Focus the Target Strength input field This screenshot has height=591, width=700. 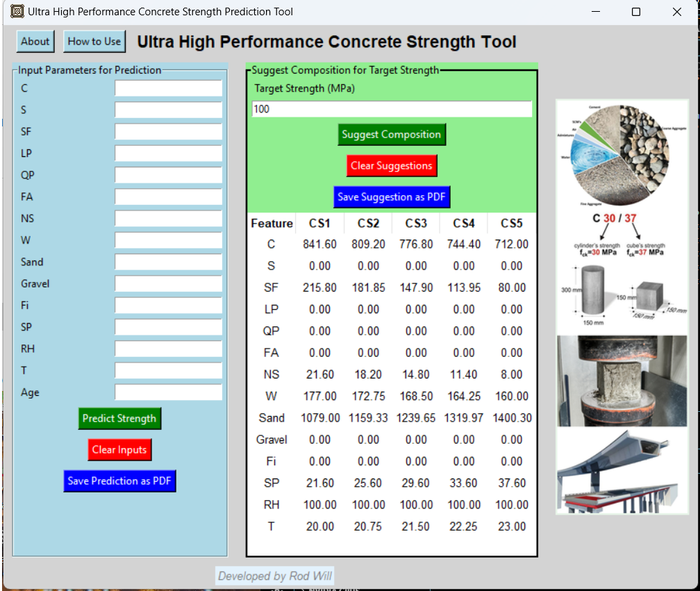pos(392,109)
